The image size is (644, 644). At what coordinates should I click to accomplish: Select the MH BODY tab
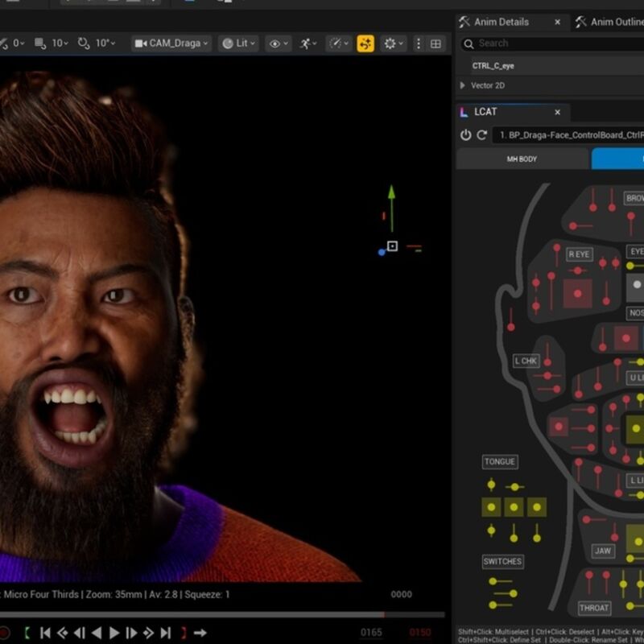(522, 159)
